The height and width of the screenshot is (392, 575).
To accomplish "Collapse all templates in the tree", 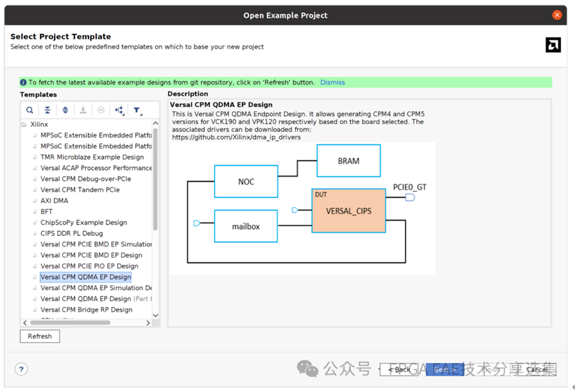I will [x=47, y=110].
